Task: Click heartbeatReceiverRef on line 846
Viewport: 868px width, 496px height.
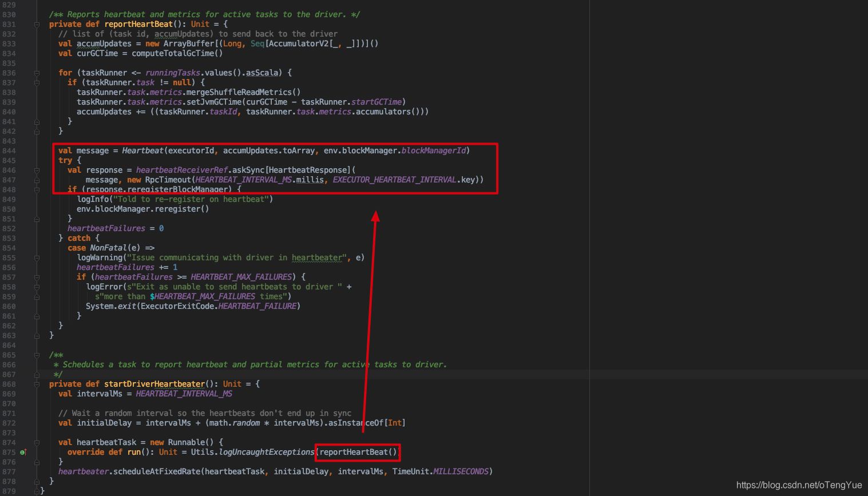Action: [182, 170]
